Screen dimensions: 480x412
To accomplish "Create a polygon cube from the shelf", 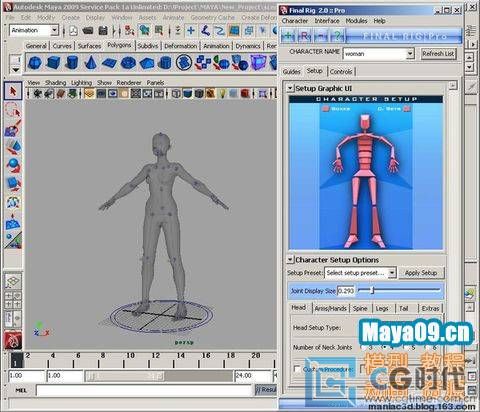I will click(x=53, y=62).
